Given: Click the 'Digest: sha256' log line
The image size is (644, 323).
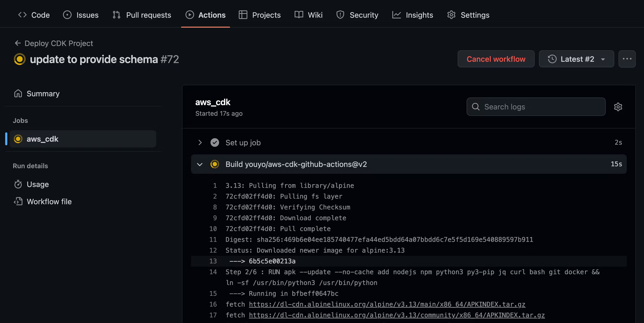Looking at the screenshot, I should (379, 240).
